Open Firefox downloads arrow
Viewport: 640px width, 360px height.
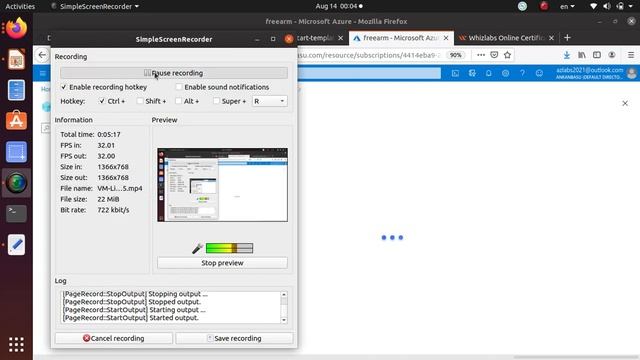point(567,55)
